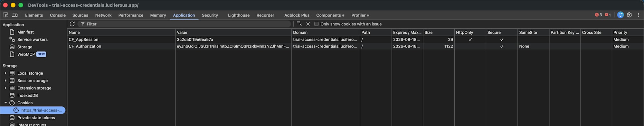Switch to the Console tab
This screenshot has height=126, width=644.
(58, 15)
